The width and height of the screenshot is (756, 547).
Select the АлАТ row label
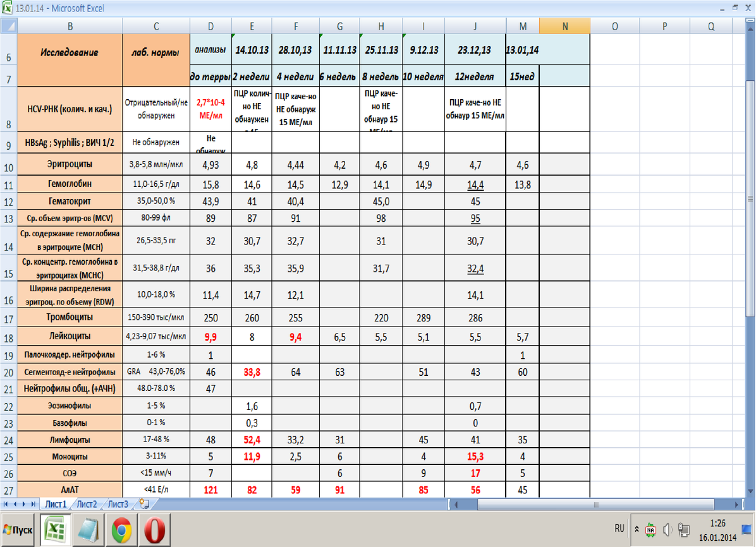pos(70,490)
